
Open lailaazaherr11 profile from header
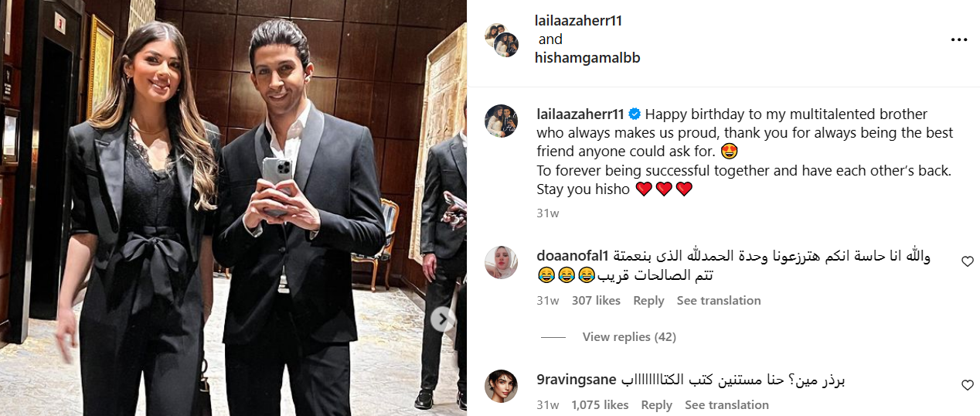pos(579,21)
